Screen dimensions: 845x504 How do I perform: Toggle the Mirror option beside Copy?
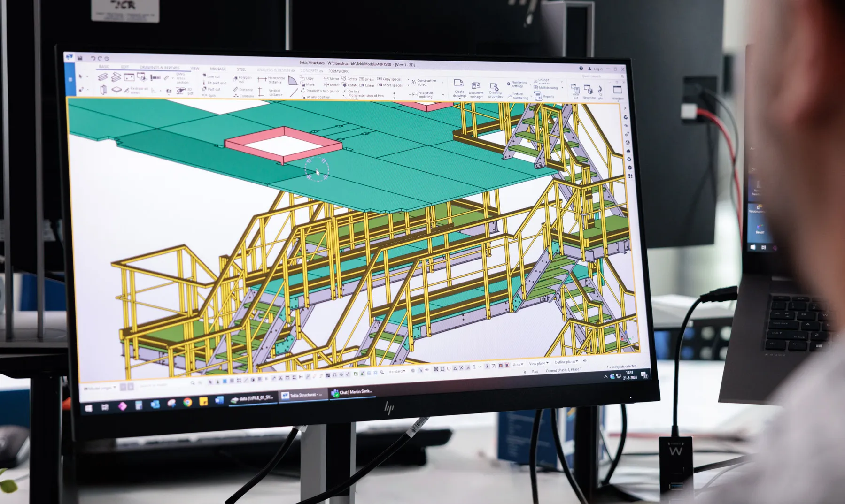[x=332, y=79]
